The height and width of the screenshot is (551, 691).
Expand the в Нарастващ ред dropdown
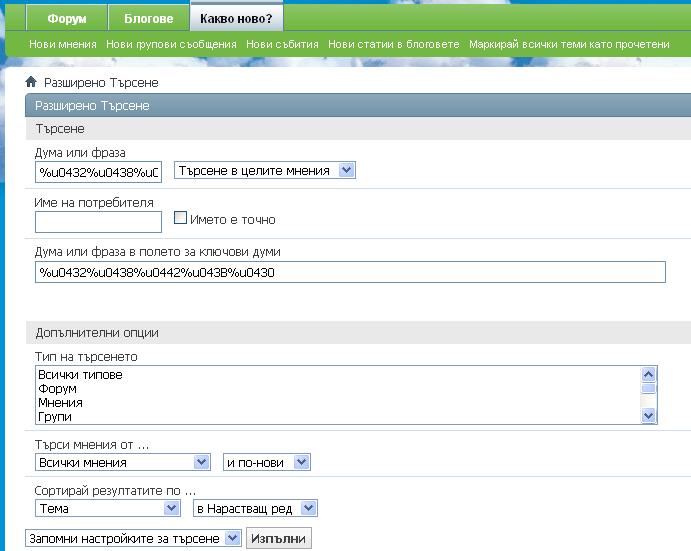coord(254,508)
